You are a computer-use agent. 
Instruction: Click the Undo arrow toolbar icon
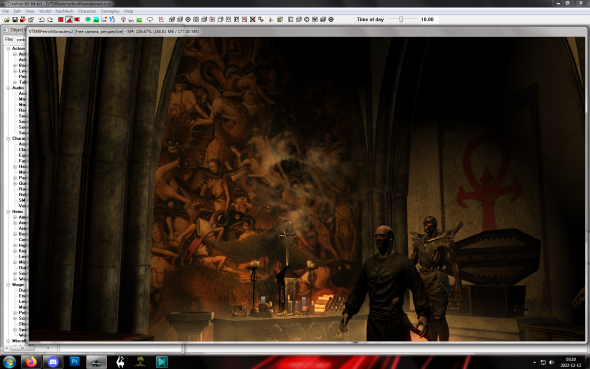(x=42, y=20)
